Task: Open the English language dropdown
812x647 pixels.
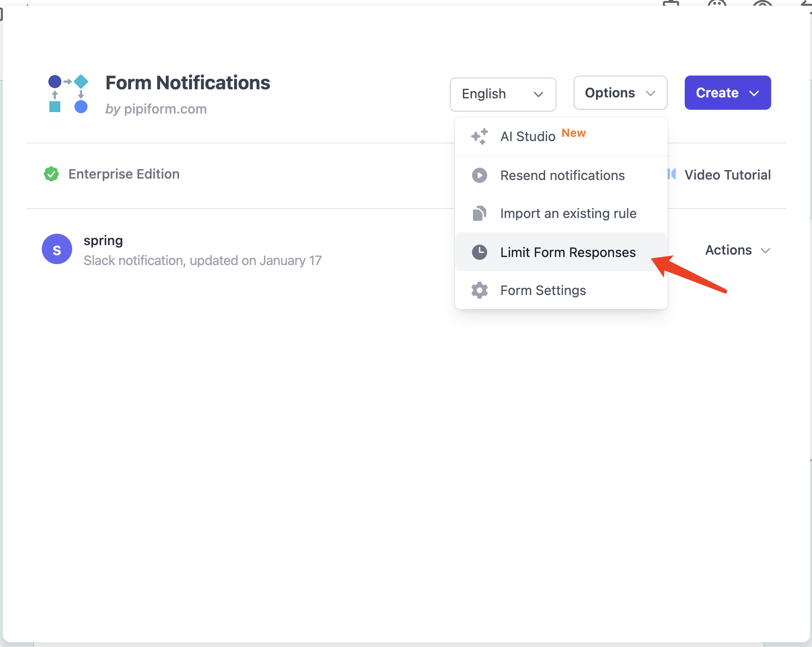Action: click(x=502, y=94)
